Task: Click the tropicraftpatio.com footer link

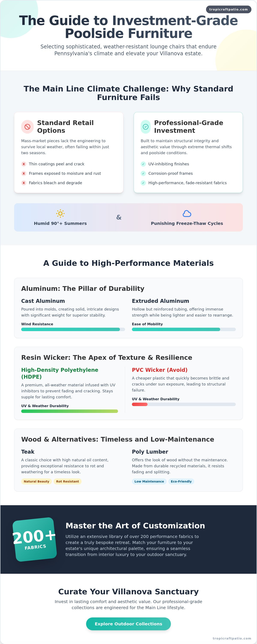Action: point(232,638)
